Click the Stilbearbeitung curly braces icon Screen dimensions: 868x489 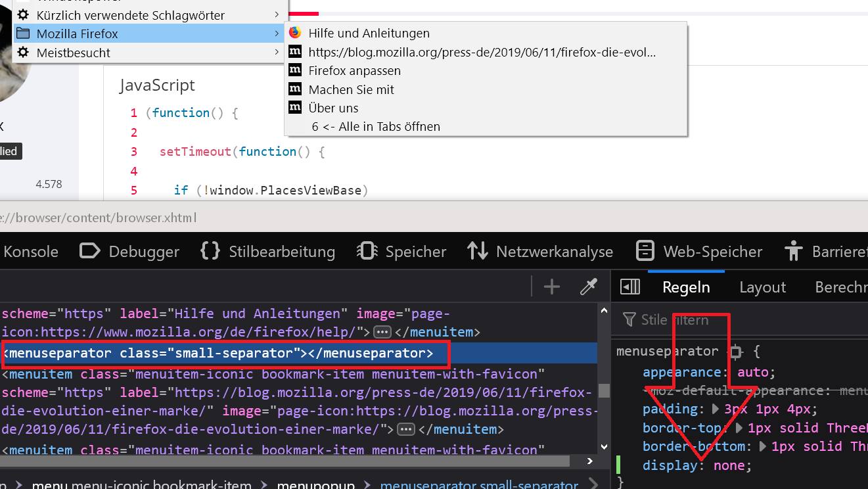(x=210, y=251)
